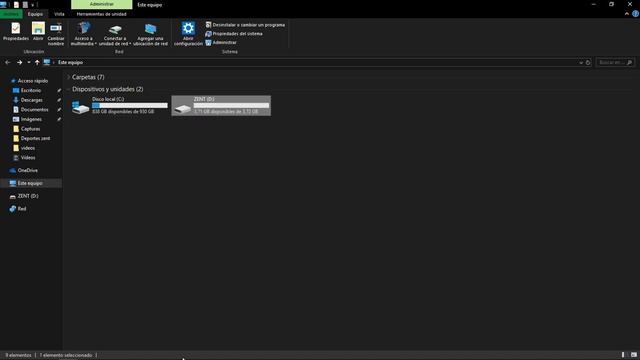Image resolution: width=640 pixels, height=360 pixels.
Task: Click the pin icon beside Documentos
Action: [x=59, y=109]
